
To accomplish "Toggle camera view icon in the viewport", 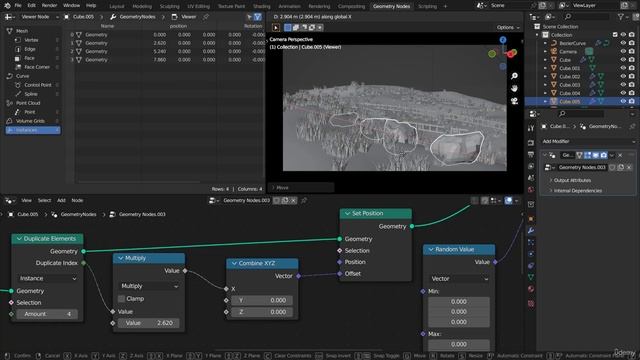I will [514, 101].
